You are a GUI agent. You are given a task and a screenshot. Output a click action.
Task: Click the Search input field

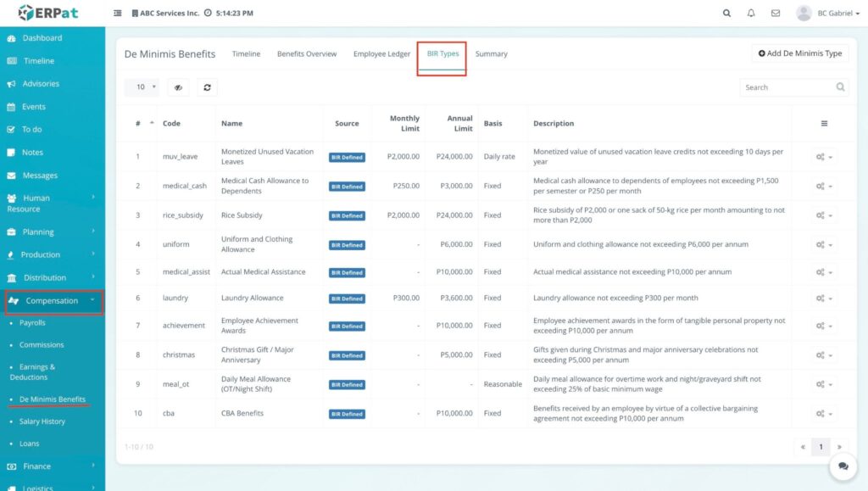pos(785,87)
